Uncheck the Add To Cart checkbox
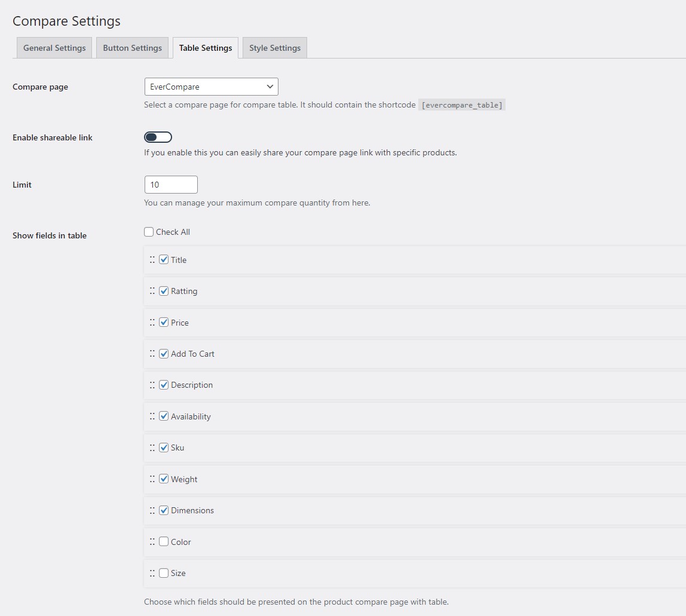Image resolution: width=686 pixels, height=616 pixels. click(164, 354)
